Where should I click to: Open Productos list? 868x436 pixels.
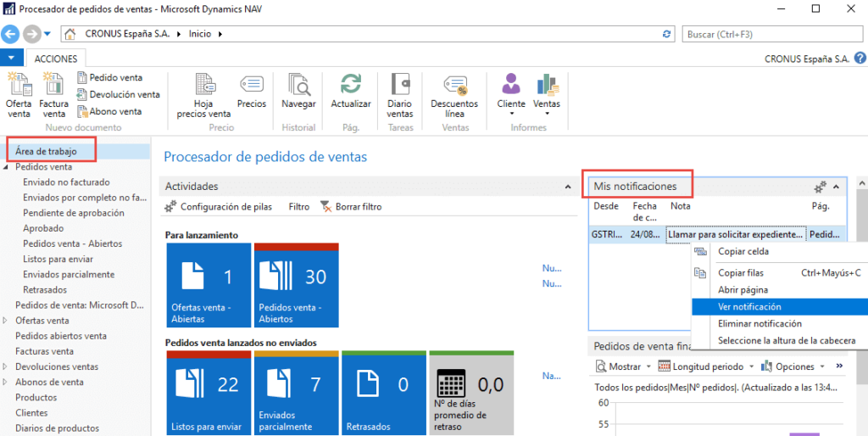point(36,397)
